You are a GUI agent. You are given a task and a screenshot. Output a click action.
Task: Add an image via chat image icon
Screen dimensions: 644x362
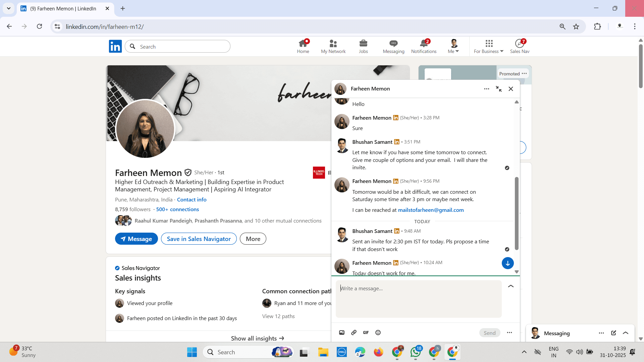click(342, 333)
